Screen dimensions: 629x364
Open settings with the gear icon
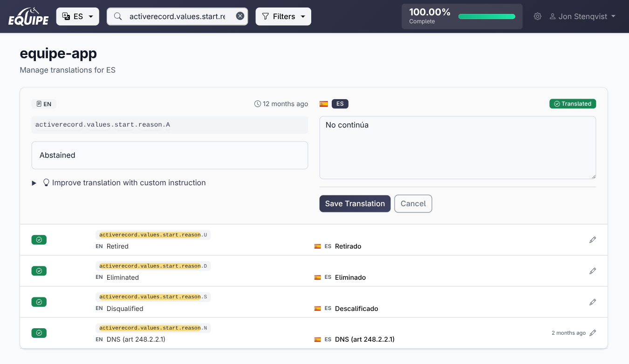pos(538,16)
